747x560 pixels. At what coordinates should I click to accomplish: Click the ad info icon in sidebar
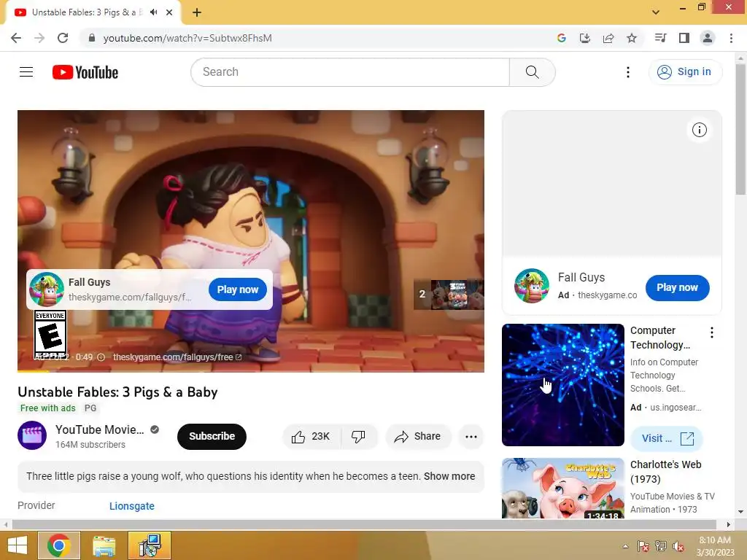coord(699,130)
